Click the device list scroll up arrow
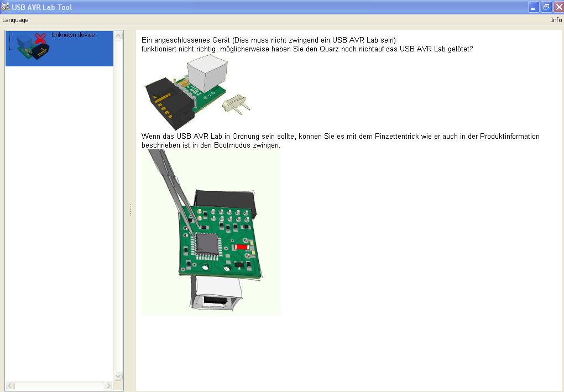564x392 pixels. pyautogui.click(x=118, y=35)
